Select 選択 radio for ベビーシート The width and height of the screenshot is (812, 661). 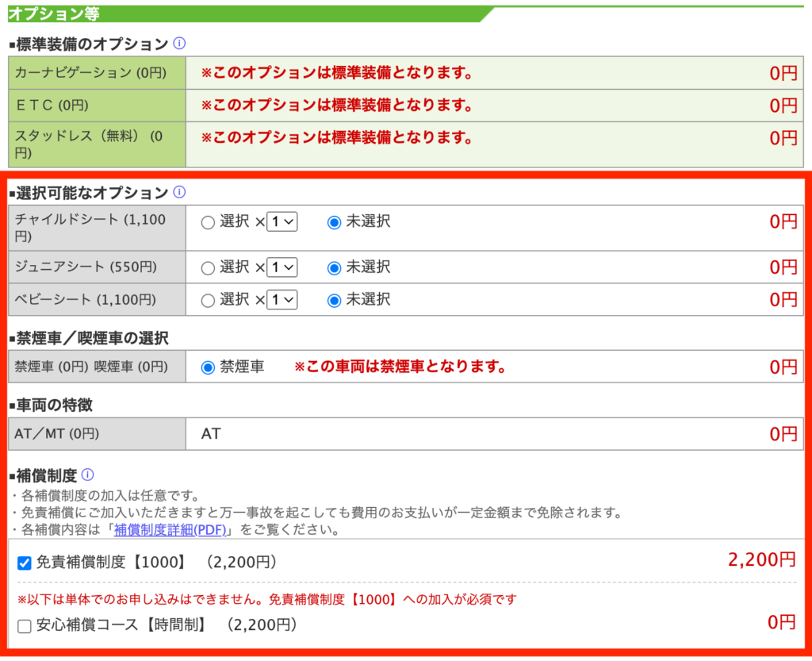pos(208,300)
